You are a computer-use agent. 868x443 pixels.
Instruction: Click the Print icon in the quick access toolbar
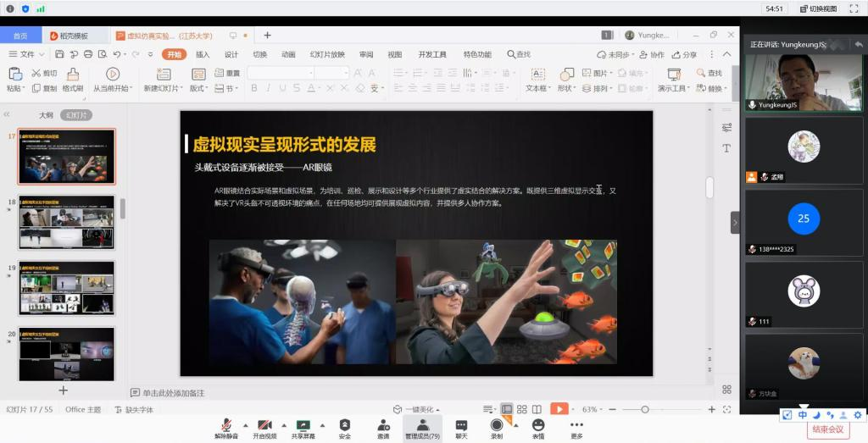pos(88,54)
